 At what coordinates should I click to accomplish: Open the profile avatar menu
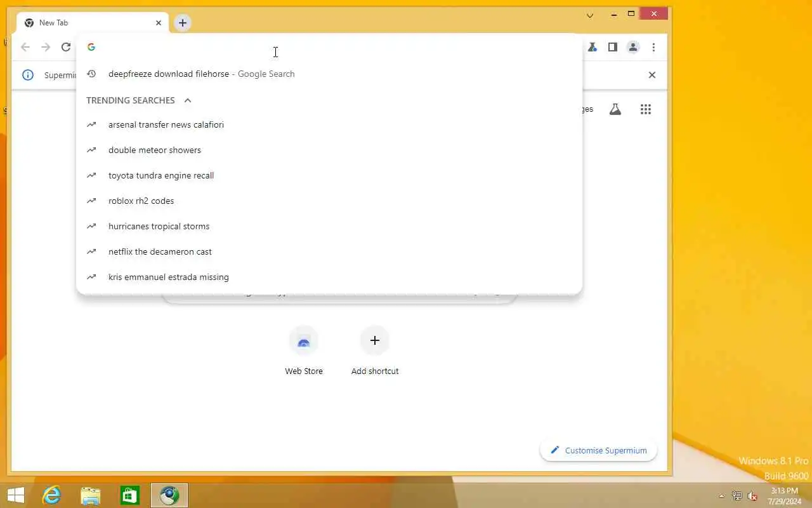633,47
